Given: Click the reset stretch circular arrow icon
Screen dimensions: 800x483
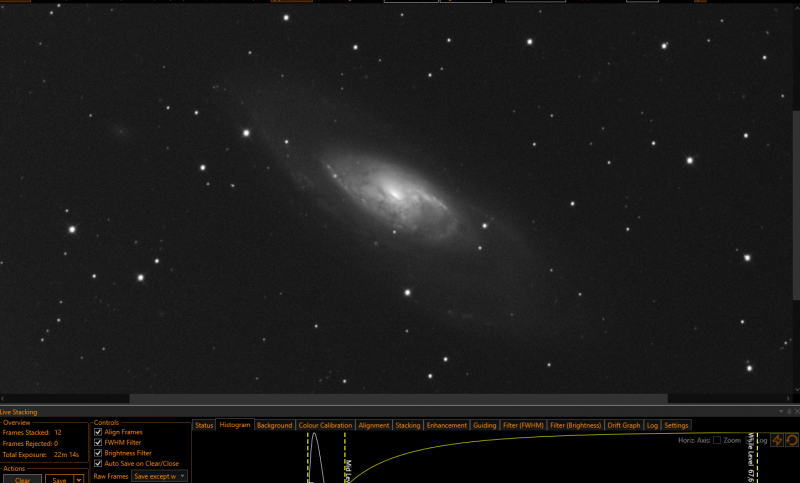Looking at the screenshot, I should [x=792, y=440].
